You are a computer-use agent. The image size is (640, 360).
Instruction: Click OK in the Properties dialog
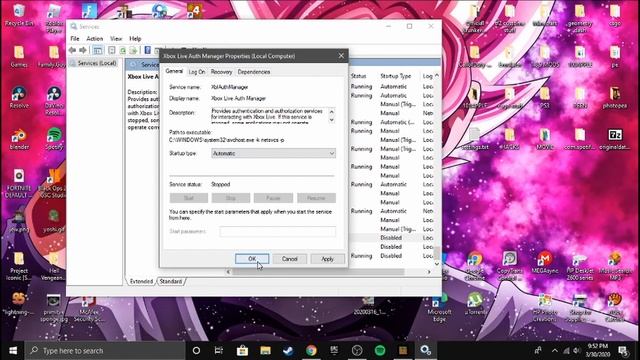252,259
